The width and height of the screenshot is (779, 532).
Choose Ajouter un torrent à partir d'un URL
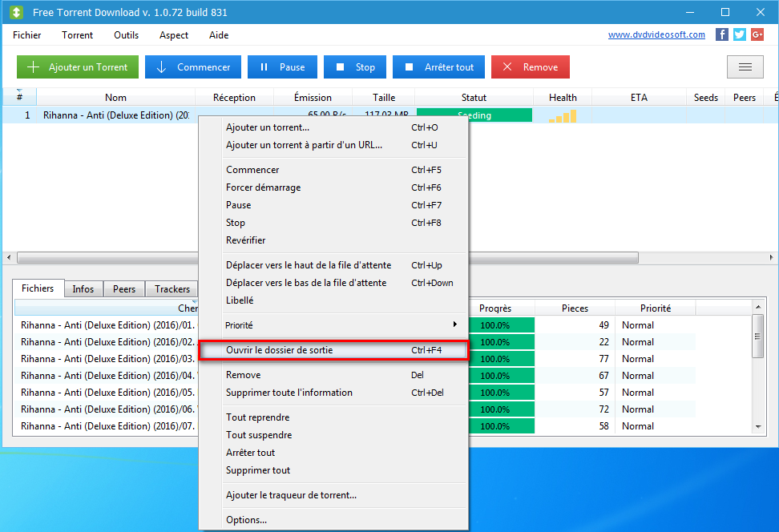(333, 145)
